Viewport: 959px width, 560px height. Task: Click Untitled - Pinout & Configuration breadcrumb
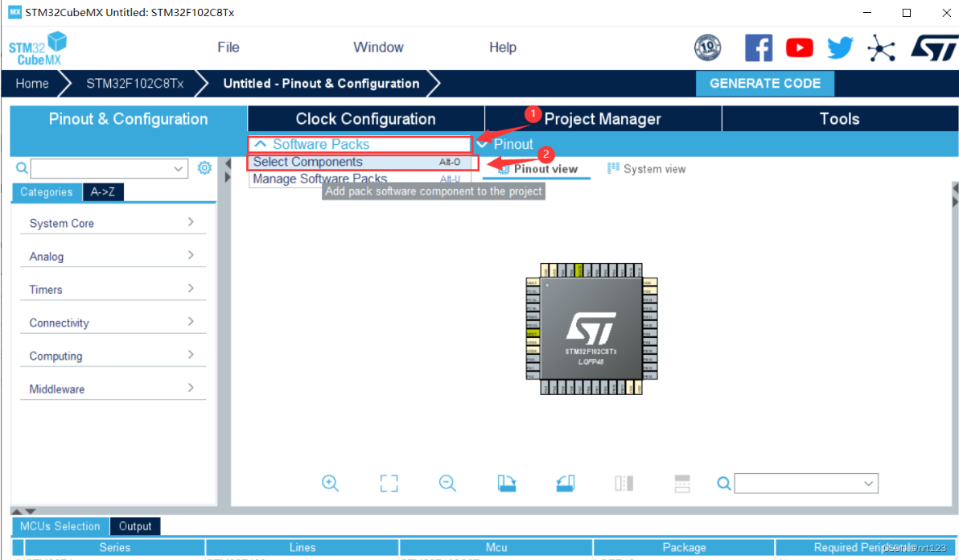[x=321, y=83]
